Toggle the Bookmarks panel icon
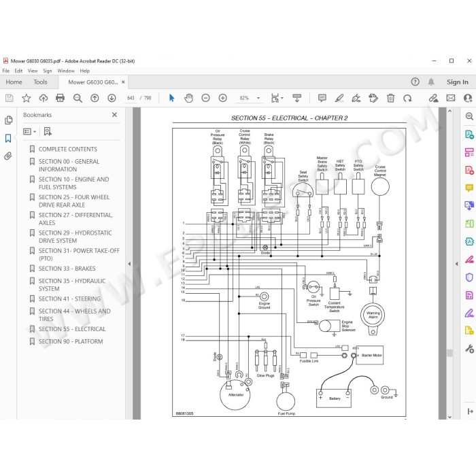This screenshot has width=476, height=476. tap(8, 138)
